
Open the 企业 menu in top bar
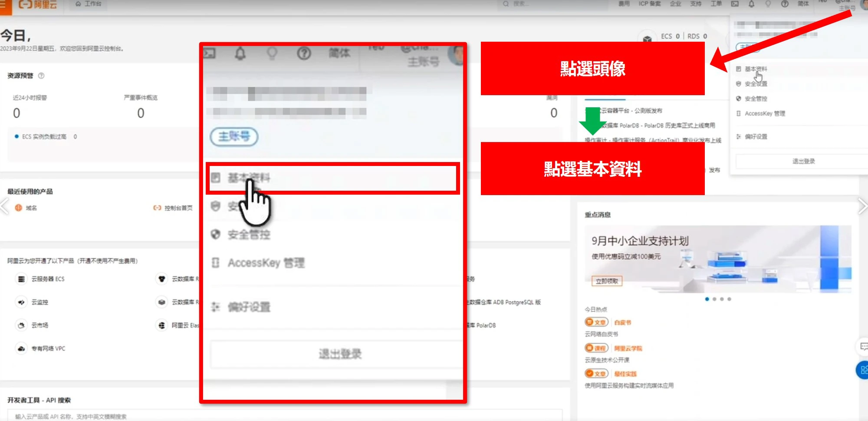[x=676, y=4]
